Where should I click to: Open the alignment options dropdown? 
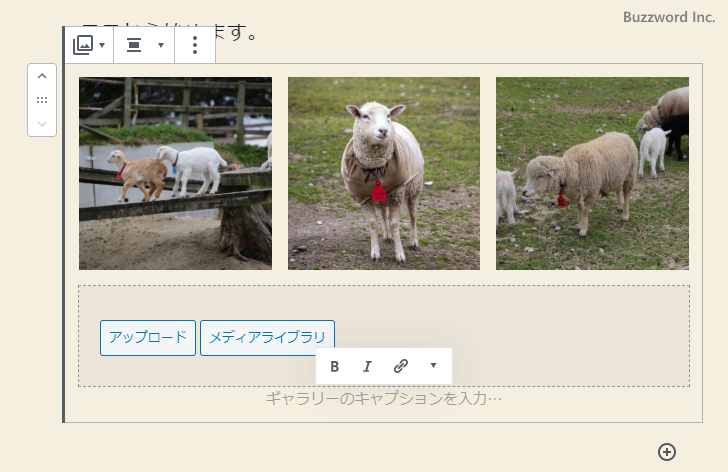(x=144, y=45)
